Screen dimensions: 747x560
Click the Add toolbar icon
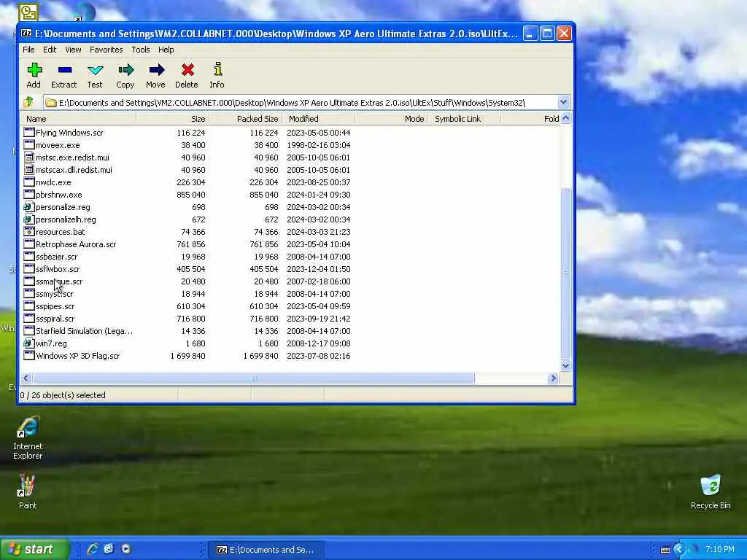pyautogui.click(x=34, y=71)
